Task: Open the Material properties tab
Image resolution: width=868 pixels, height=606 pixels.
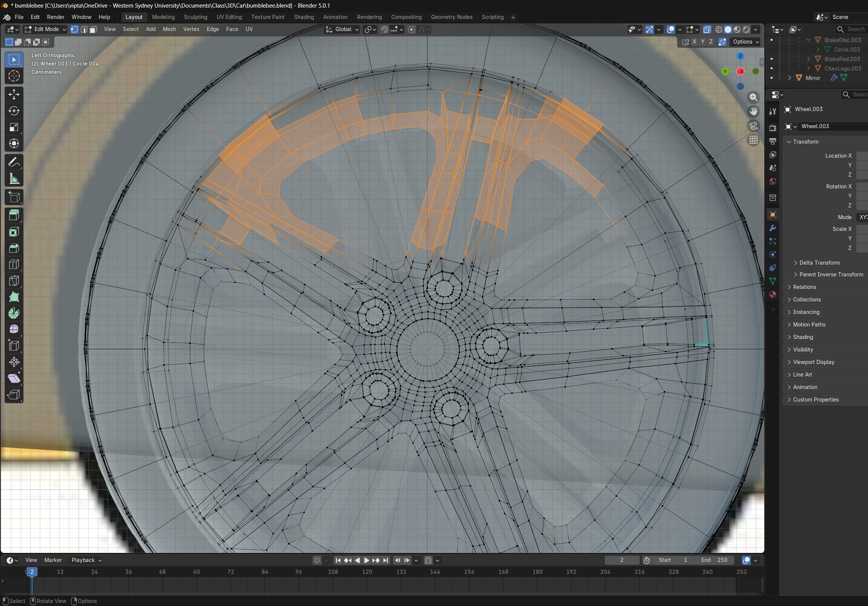Action: point(772,294)
